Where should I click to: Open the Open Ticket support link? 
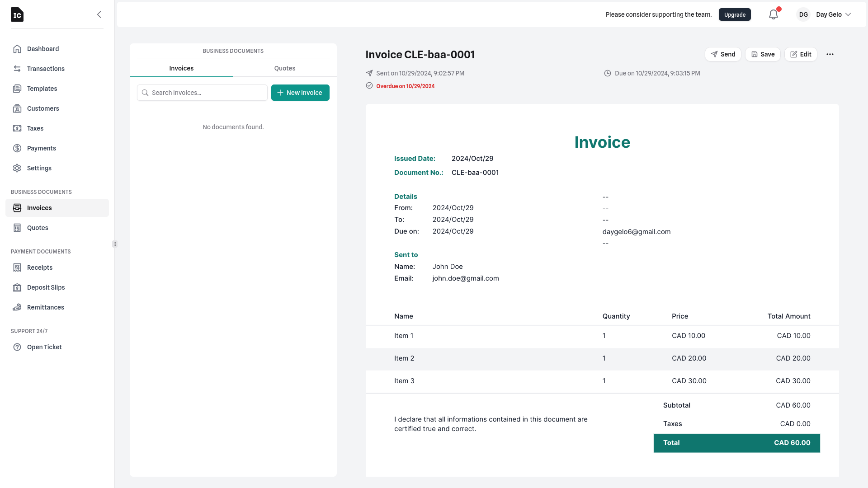pyautogui.click(x=44, y=347)
